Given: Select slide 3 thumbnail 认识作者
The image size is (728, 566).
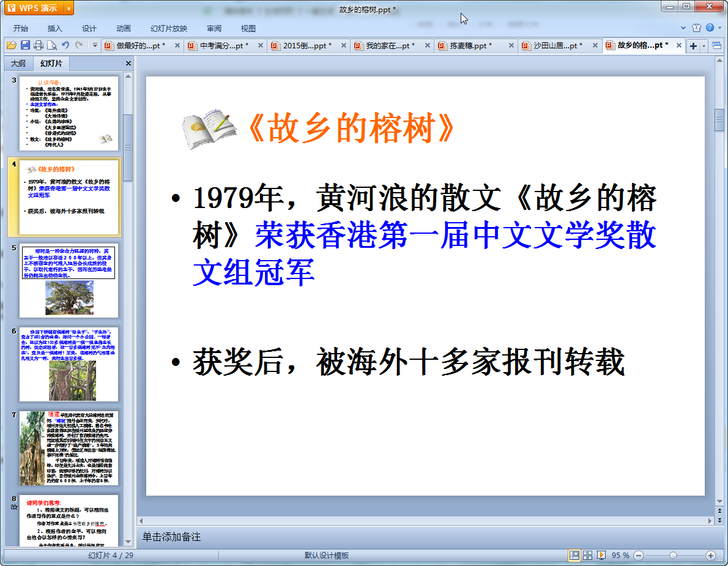Looking at the screenshot, I should tap(69, 113).
